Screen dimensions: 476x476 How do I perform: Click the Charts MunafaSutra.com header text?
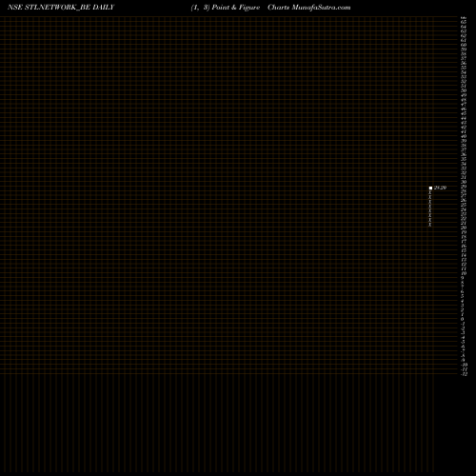tap(309, 8)
